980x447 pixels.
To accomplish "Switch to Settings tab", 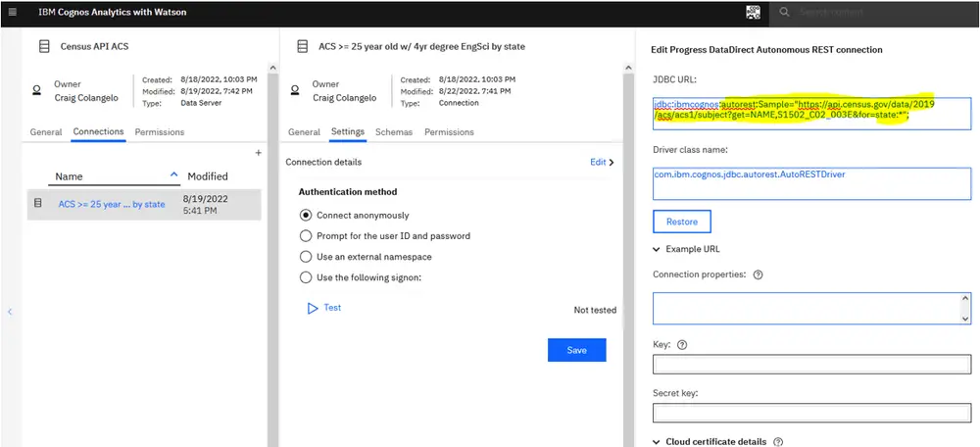I will pyautogui.click(x=348, y=132).
